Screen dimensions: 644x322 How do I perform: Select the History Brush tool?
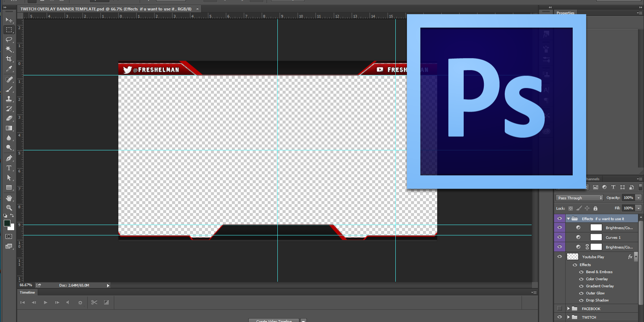pyautogui.click(x=9, y=109)
